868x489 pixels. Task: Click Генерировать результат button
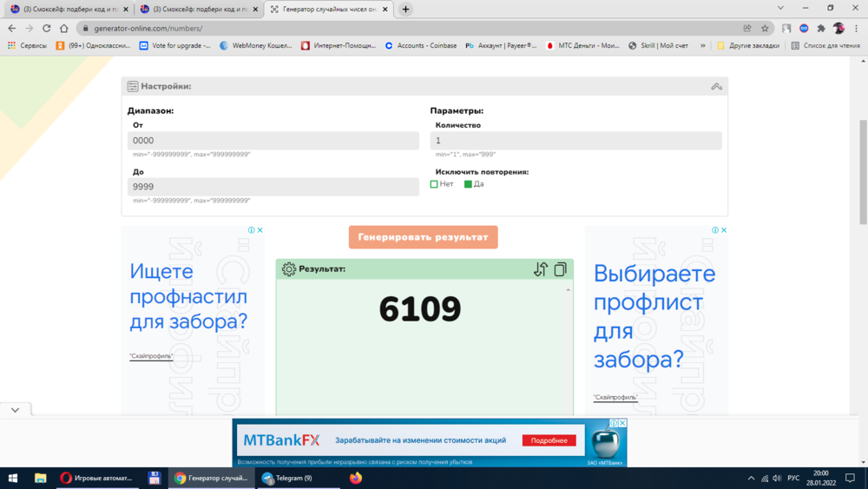click(423, 237)
